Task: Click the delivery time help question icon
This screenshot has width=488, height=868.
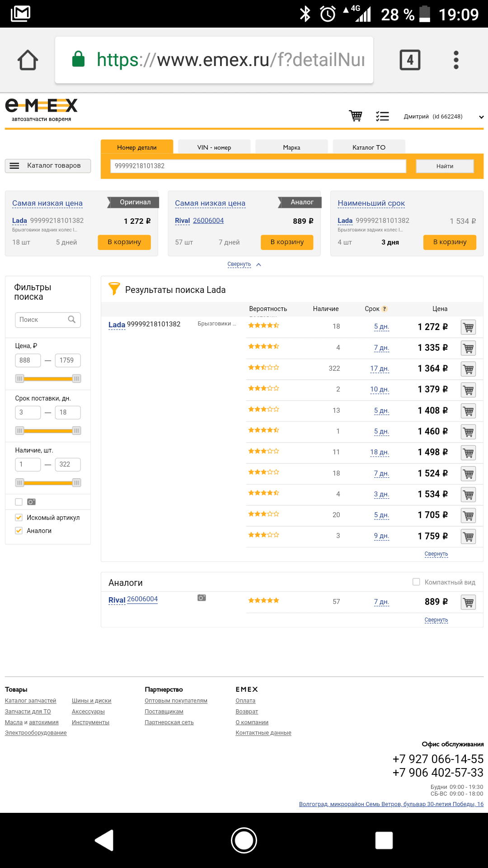Action: (x=385, y=309)
